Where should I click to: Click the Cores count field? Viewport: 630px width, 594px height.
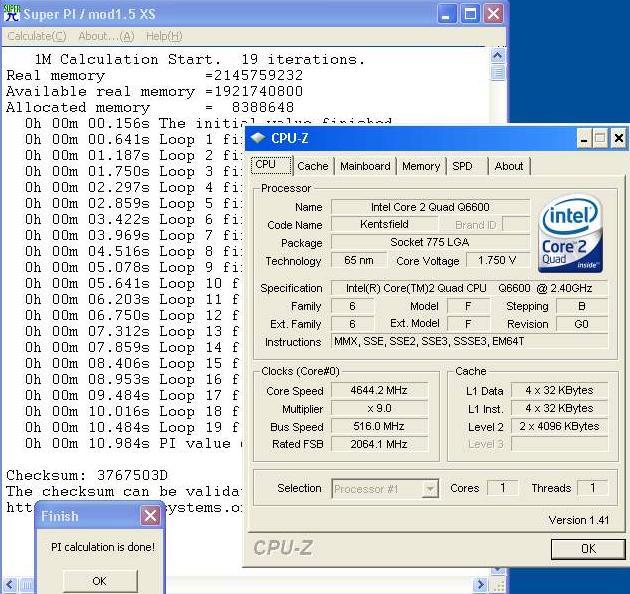point(503,487)
